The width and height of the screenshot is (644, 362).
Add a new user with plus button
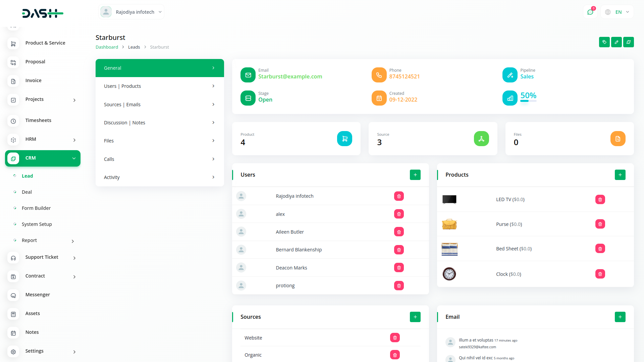tap(415, 175)
